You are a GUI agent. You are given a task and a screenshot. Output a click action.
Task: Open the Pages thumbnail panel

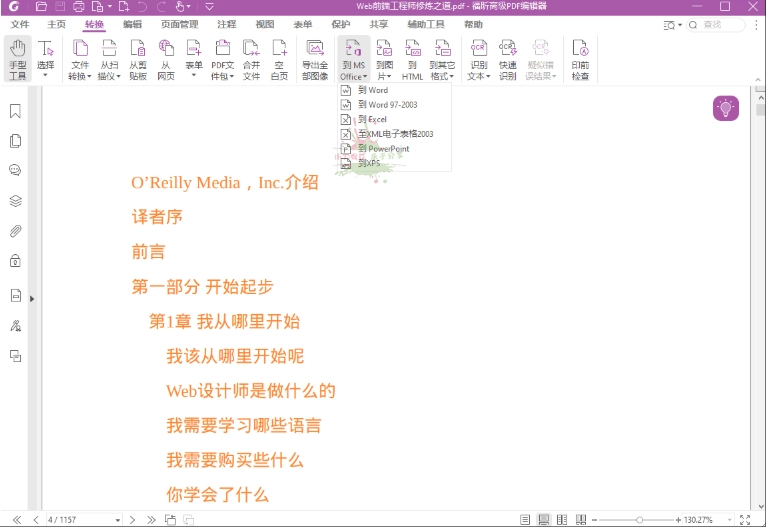[x=15, y=141]
